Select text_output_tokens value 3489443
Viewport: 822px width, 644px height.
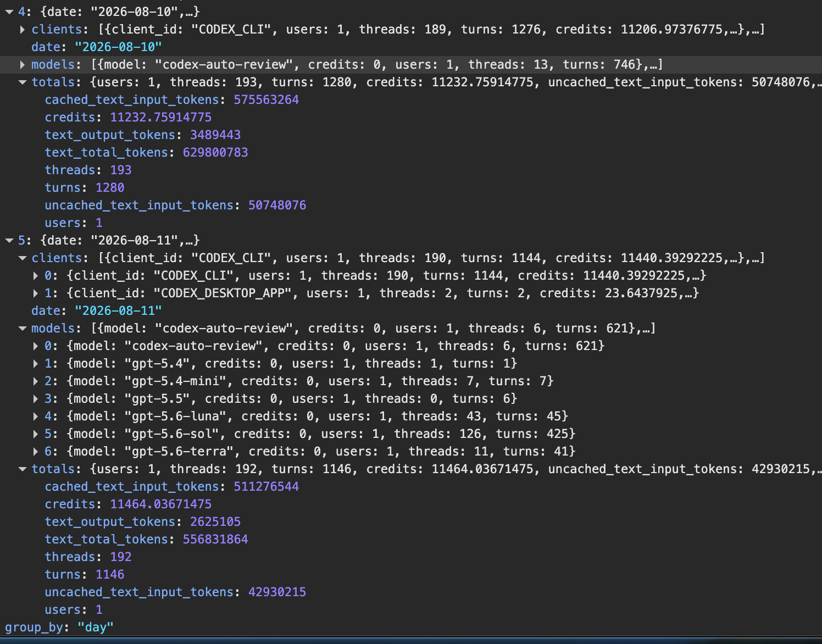tap(215, 135)
